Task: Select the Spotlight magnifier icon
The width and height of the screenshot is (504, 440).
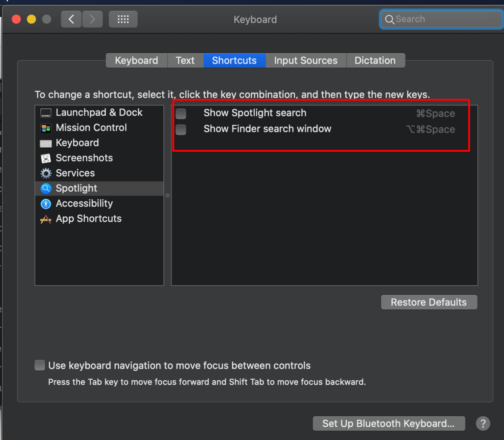Action: point(46,188)
